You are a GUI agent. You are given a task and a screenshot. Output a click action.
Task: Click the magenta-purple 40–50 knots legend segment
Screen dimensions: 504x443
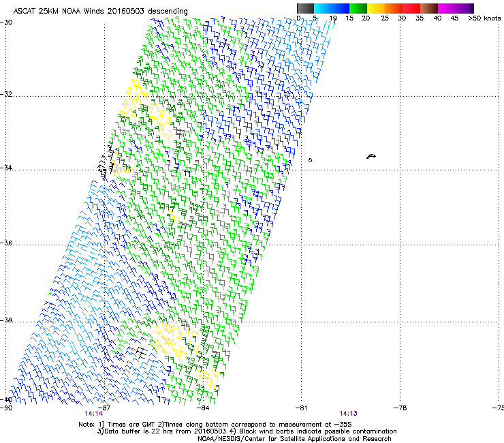(x=456, y=8)
